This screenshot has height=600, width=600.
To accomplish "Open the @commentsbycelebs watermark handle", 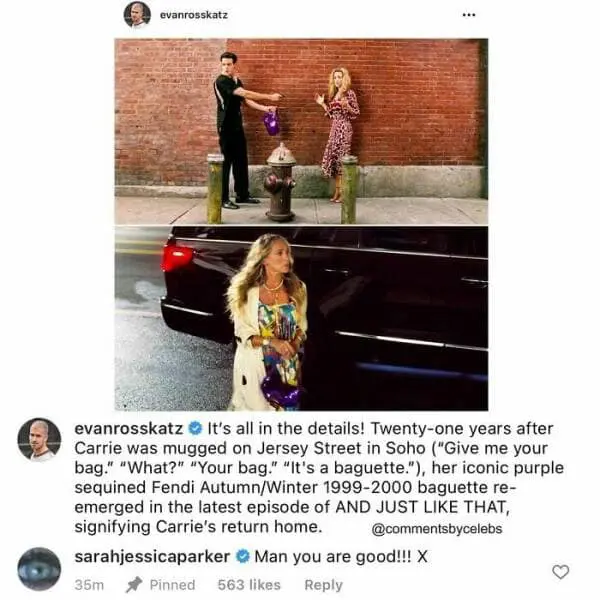I will 437,529.
